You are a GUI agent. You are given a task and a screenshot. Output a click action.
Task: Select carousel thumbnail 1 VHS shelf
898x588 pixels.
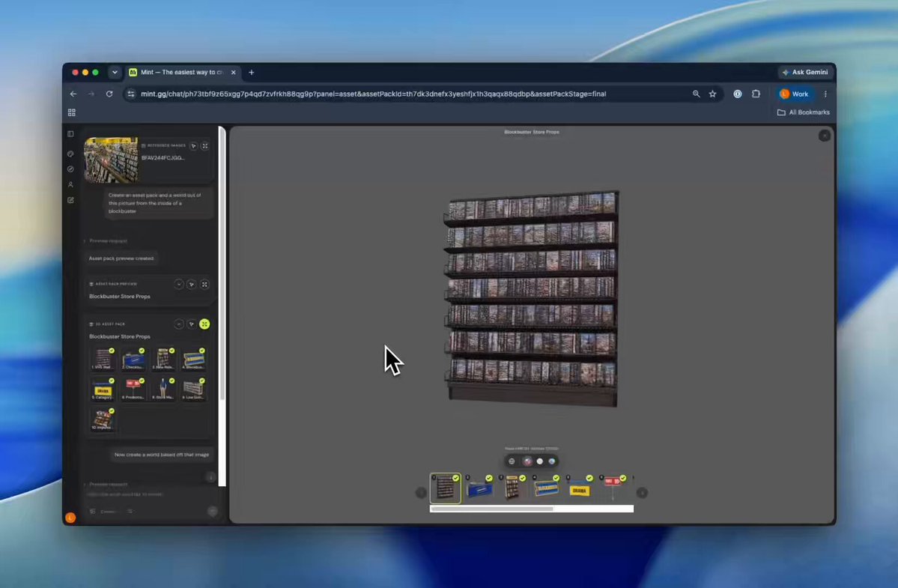coord(445,488)
